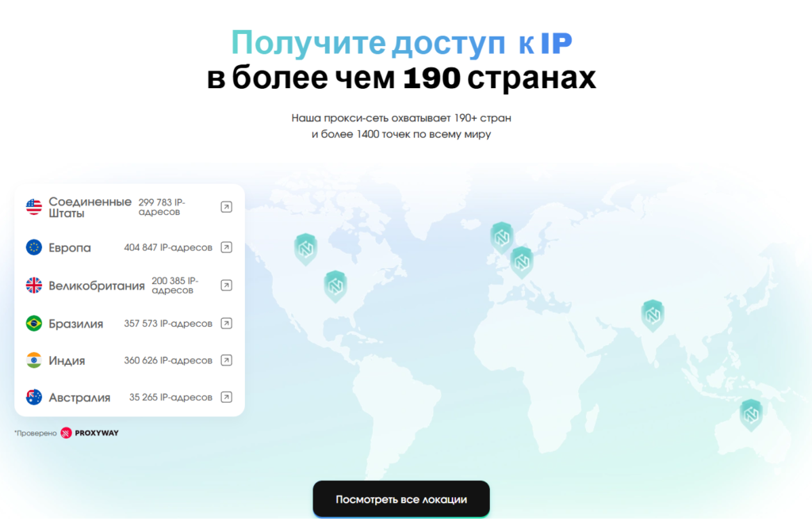The height and width of the screenshot is (529, 812).
Task: Click the map pin over the United Kingdom
Action: (x=501, y=236)
